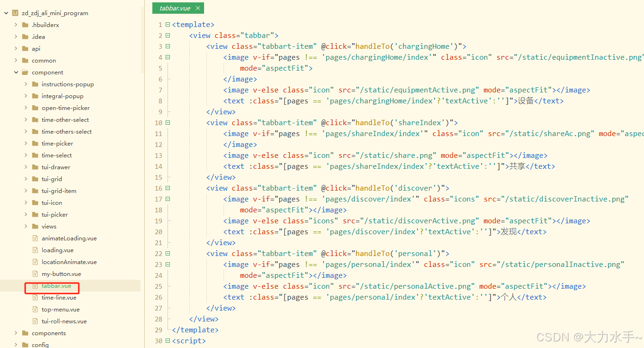Click the views folder icon
This screenshot has width=644, height=348.
coord(35,226)
